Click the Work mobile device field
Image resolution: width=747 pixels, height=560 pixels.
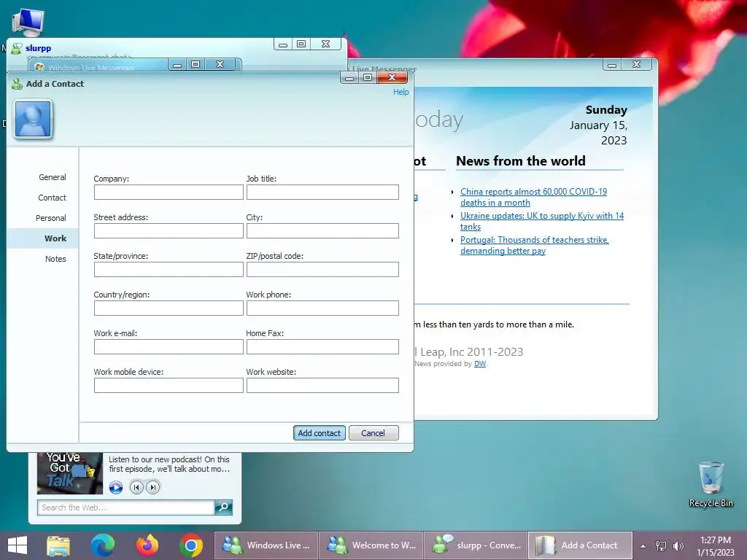(x=169, y=385)
